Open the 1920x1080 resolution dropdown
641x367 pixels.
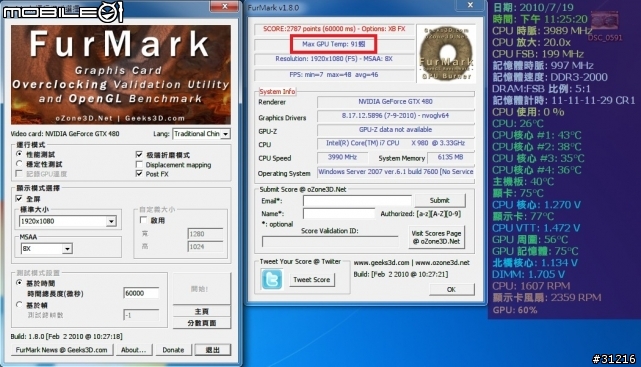pyautogui.click(x=68, y=221)
